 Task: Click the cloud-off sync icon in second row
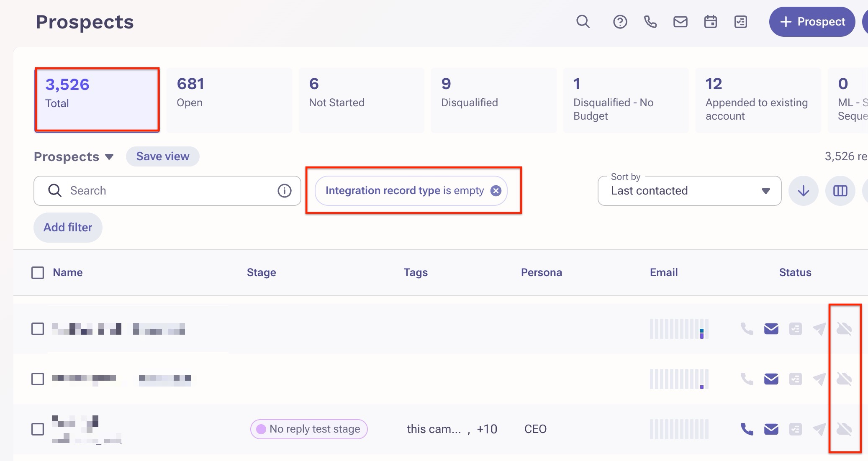(x=844, y=379)
